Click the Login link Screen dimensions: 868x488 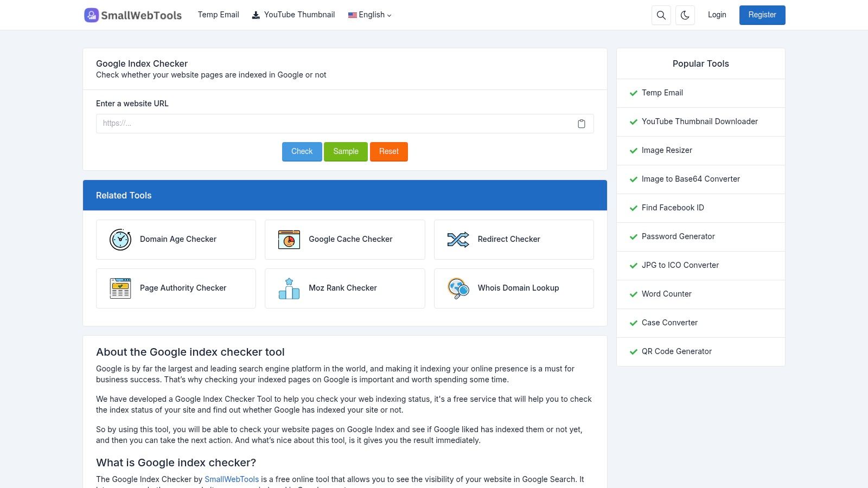717,15
